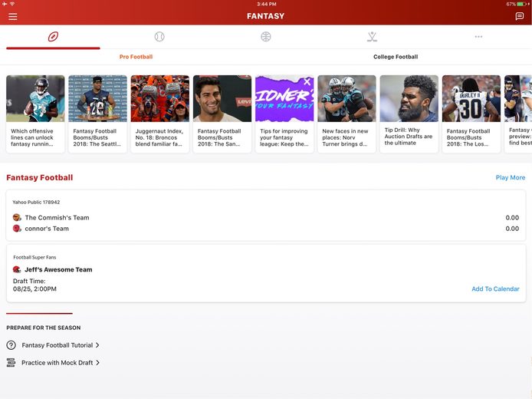Check the battery indicator in status bar
This screenshot has height=399, width=532.
[523, 4]
